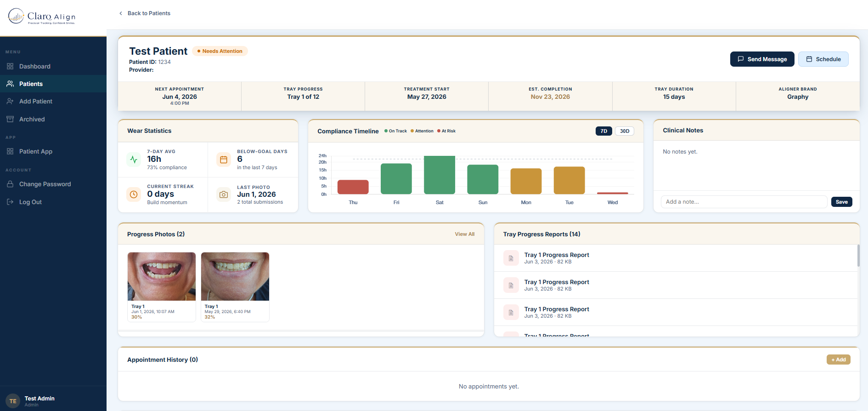Click the Patient App grid icon

pyautogui.click(x=10, y=151)
